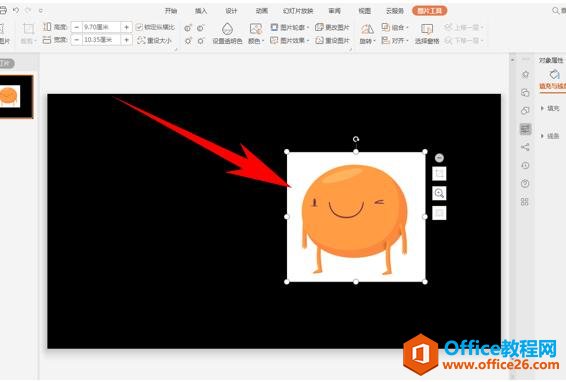The image size is (566, 382).
Task: Switch to the 插入 insert tab
Action: [201, 11]
